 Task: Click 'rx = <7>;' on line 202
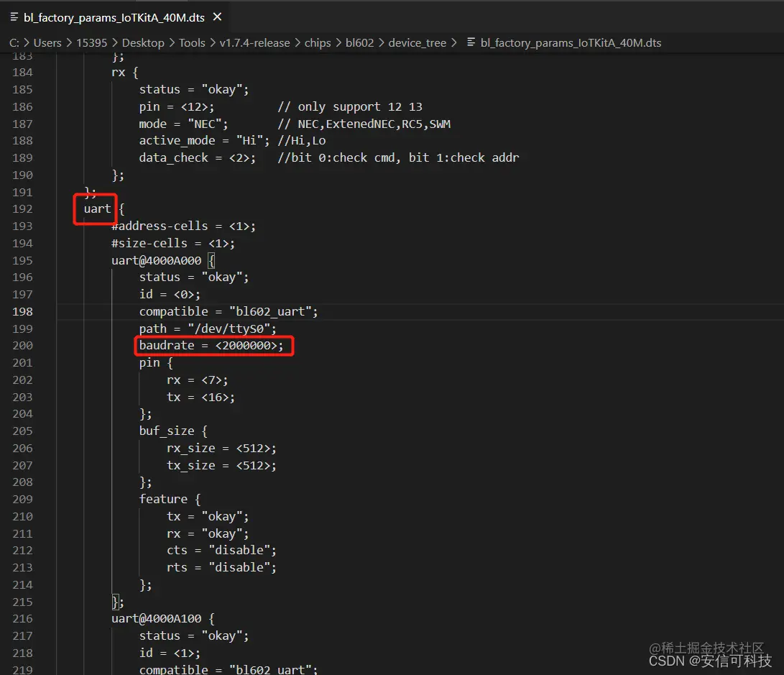click(197, 380)
